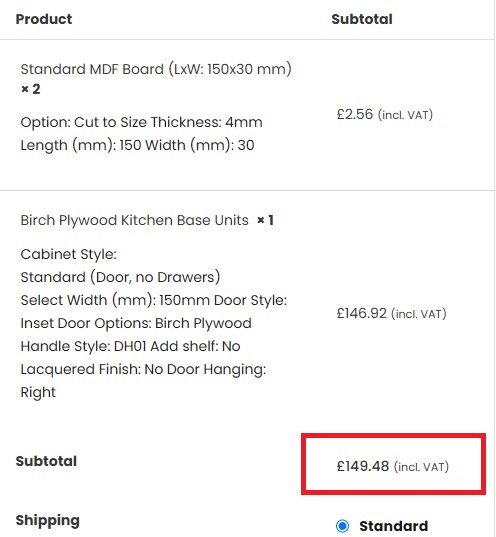This screenshot has width=496, height=537.
Task: Click the Subtotal column header
Action: 362,19
